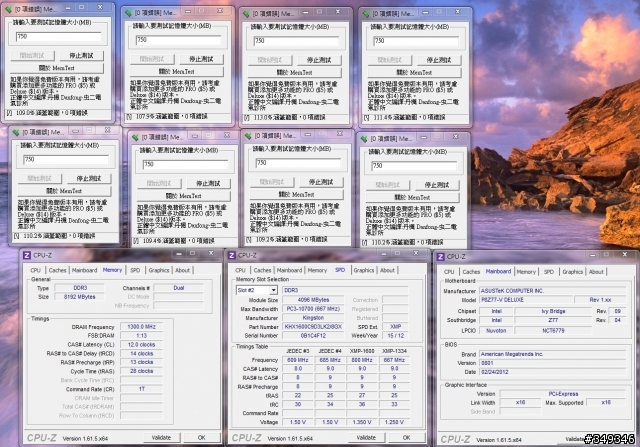This screenshot has width=640, height=447.
Task: Click the Max Bandwidth value PC3-10700
Action: click(313, 309)
